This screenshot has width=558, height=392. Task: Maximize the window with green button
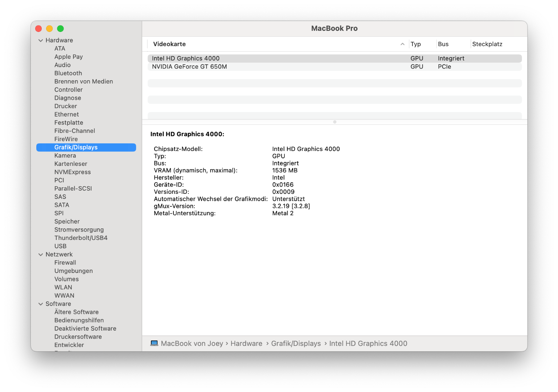click(x=60, y=29)
